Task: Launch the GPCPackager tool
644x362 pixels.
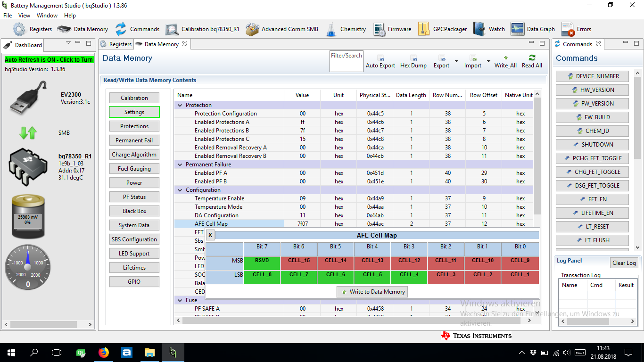Action: click(x=442, y=29)
